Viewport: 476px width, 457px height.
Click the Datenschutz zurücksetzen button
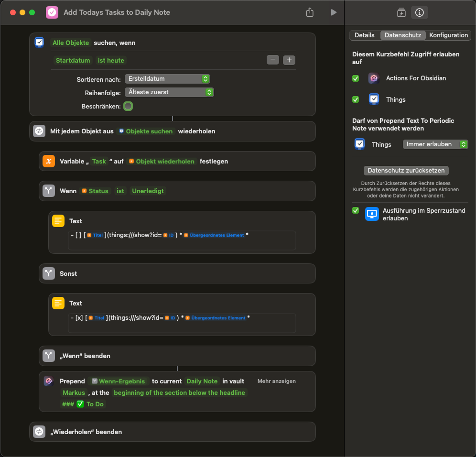coord(406,171)
